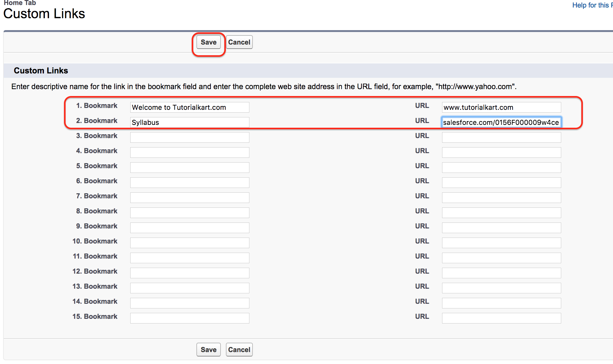Screen dimensions: 613x364
Task: Click the empty Bookmark 3 field
Action: point(189,137)
